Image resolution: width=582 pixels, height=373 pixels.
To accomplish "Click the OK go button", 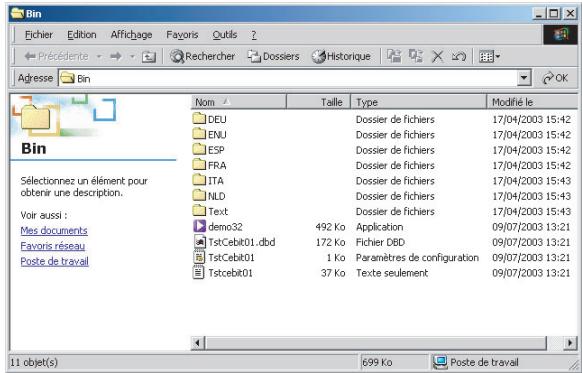I will [x=555, y=78].
